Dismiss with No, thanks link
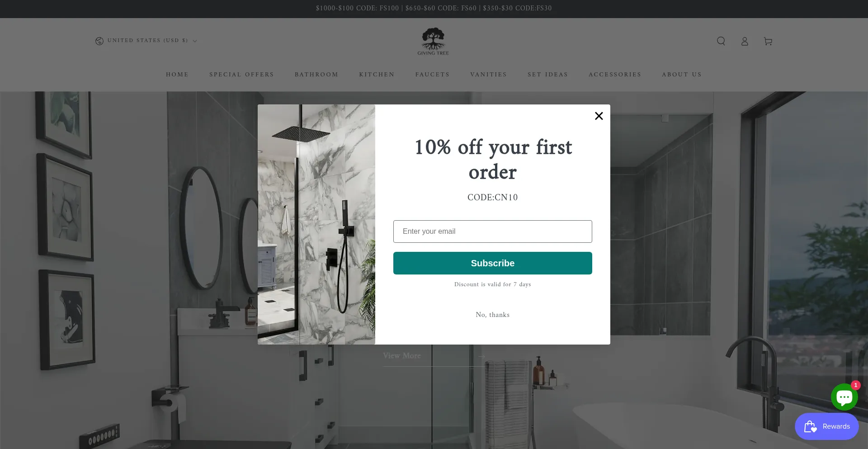Screen dimensions: 868x449 [493, 315]
